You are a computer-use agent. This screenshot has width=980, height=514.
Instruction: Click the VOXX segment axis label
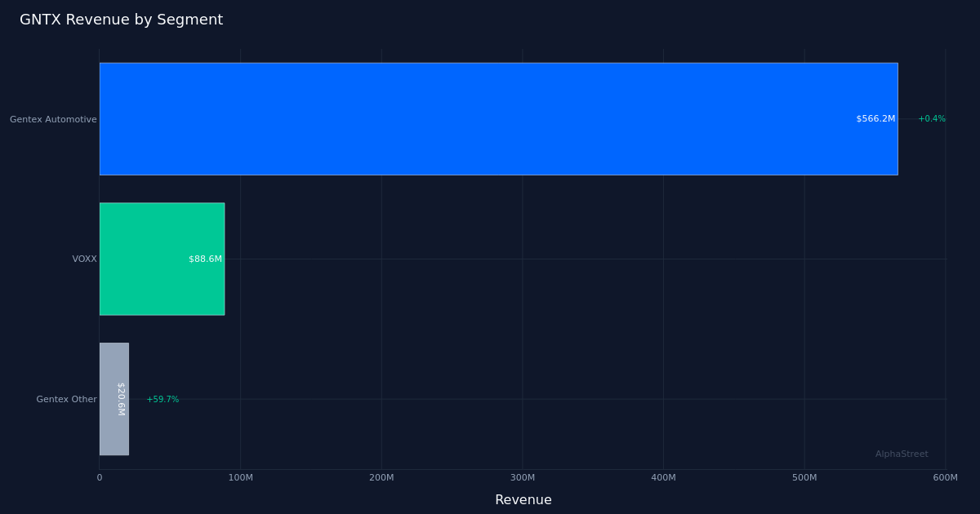84,259
